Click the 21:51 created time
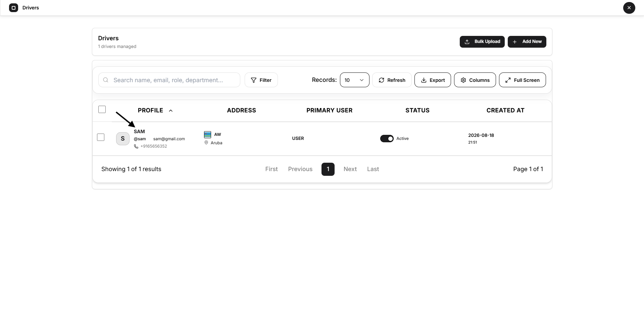This screenshot has height=312, width=644. pos(473,142)
